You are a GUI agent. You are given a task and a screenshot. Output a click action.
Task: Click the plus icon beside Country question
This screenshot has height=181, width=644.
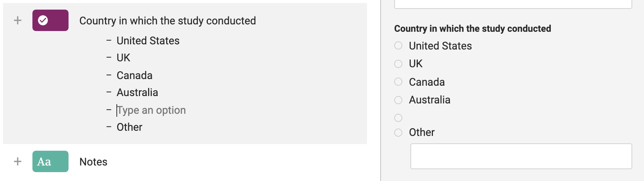click(x=17, y=20)
